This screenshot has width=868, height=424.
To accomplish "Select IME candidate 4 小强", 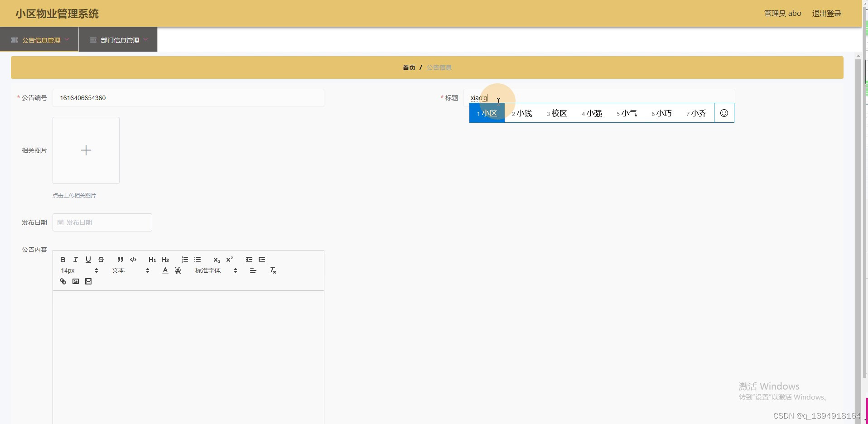I will (x=592, y=113).
